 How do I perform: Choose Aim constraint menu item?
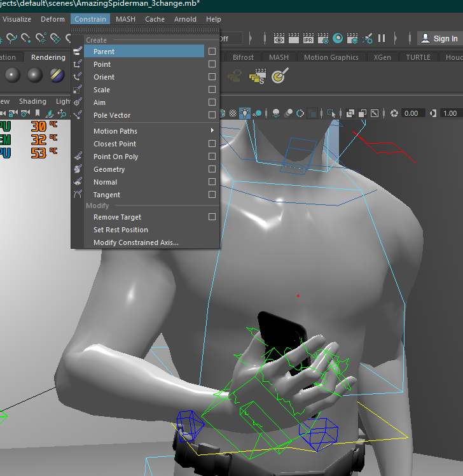[99, 102]
